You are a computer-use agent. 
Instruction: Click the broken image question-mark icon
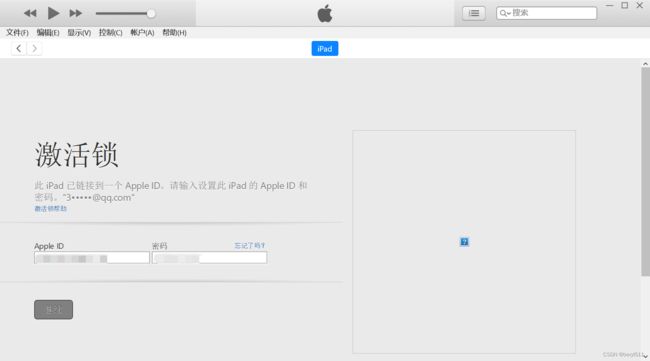coord(464,242)
